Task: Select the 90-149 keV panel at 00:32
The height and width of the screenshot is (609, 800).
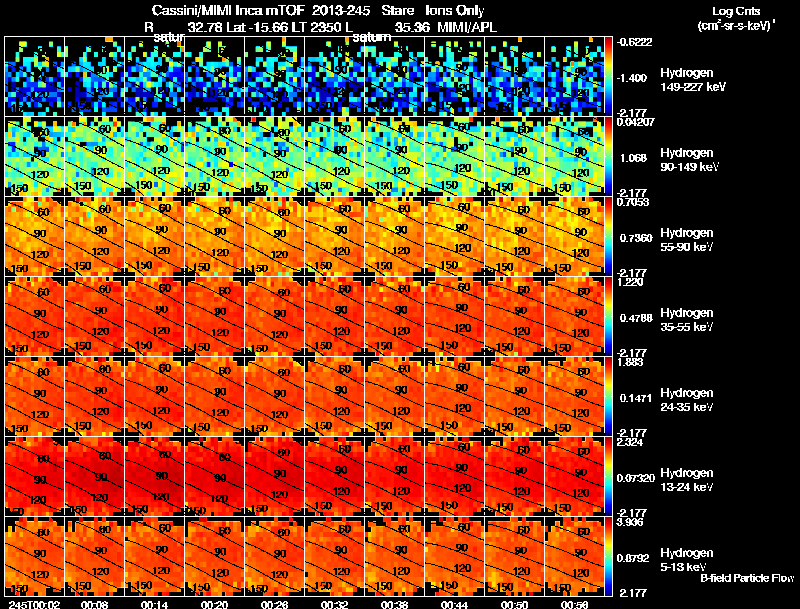Action: coord(335,156)
